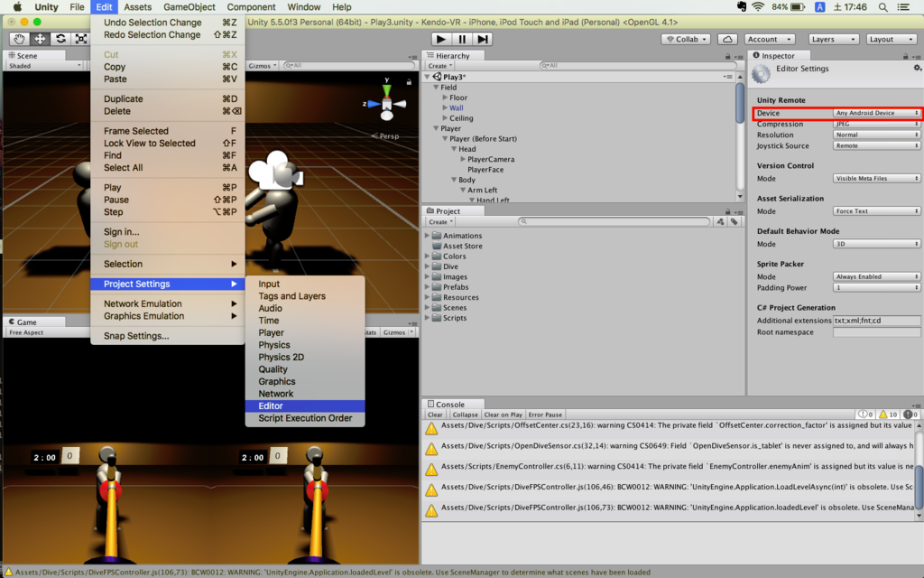Click the status bar warning icon

pos(8,572)
